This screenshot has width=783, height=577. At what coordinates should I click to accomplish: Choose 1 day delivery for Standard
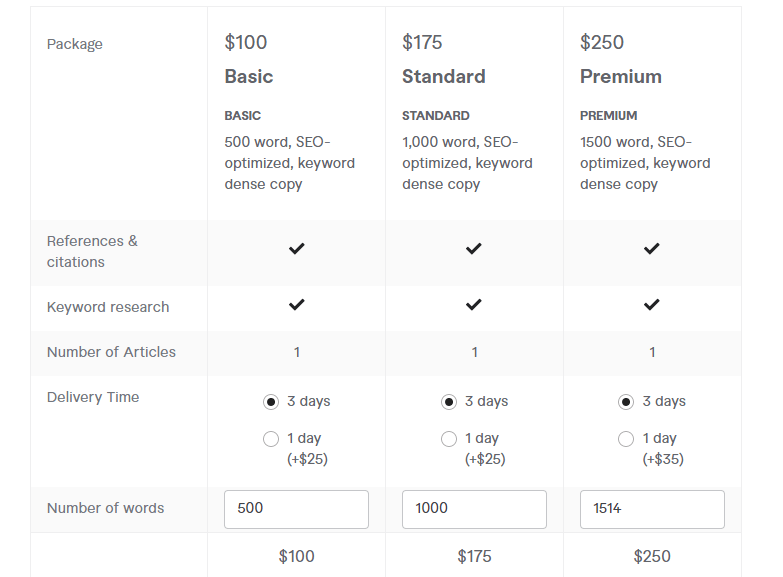coord(449,439)
